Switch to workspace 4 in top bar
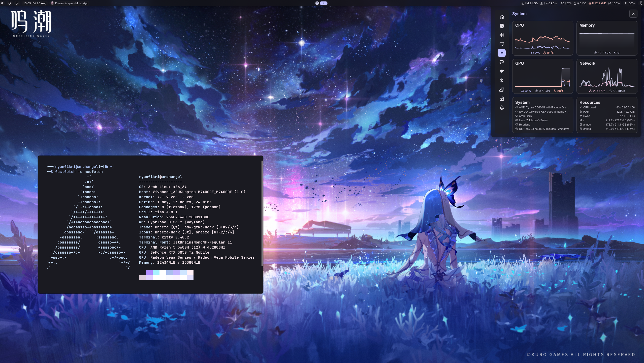 point(324,3)
